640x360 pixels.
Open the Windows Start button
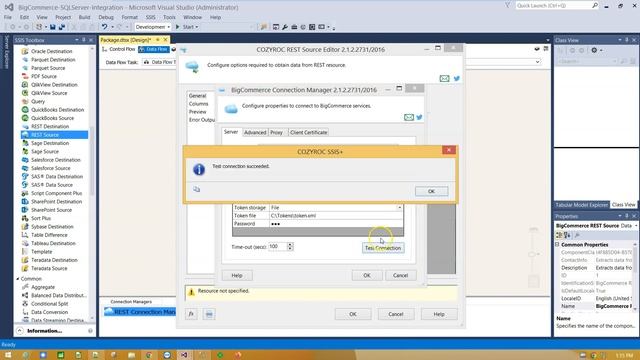coord(8,355)
